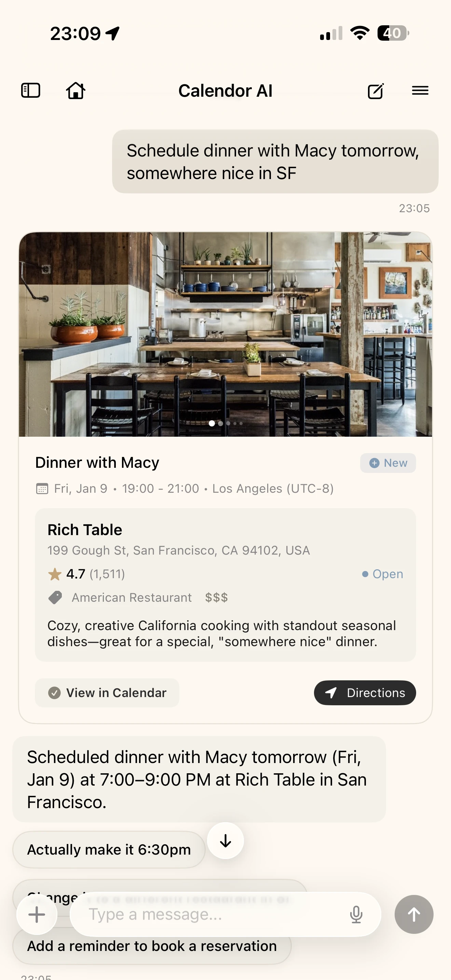The width and height of the screenshot is (451, 980).
Task: Open the hamburger menu
Action: pos(420,91)
